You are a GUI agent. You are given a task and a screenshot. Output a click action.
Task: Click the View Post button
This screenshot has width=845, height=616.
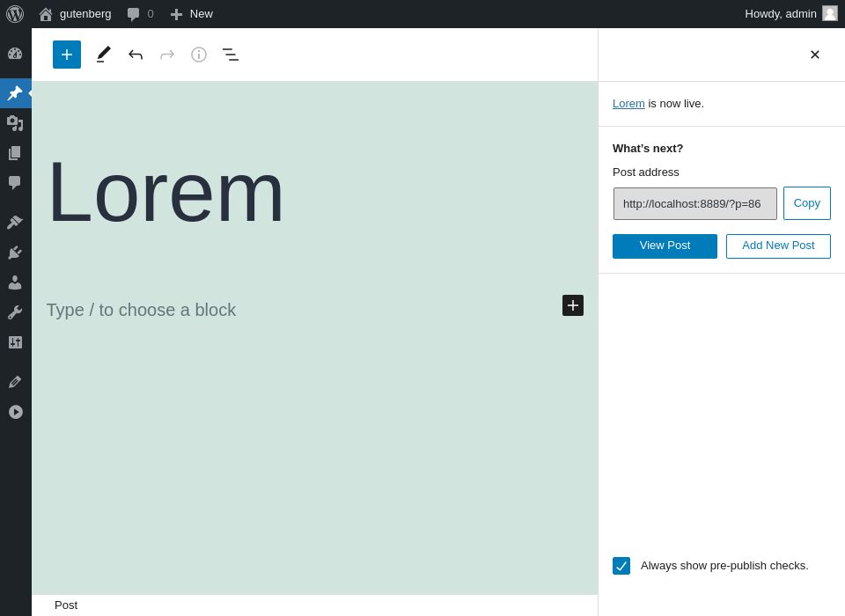point(665,246)
